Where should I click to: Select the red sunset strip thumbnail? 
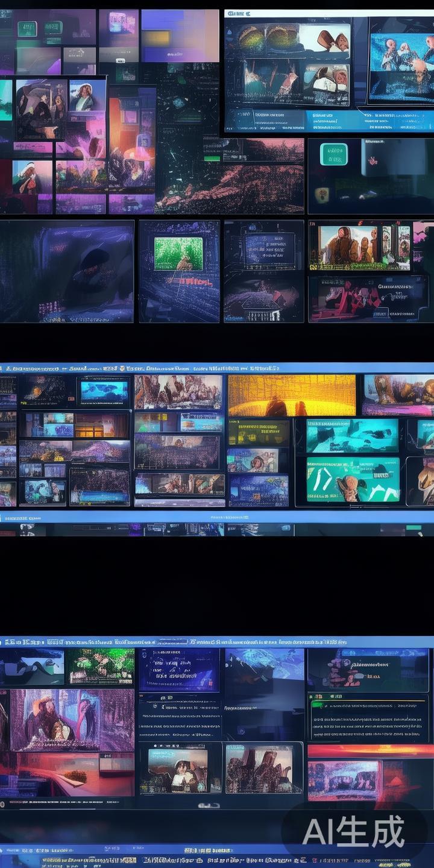click(x=370, y=751)
